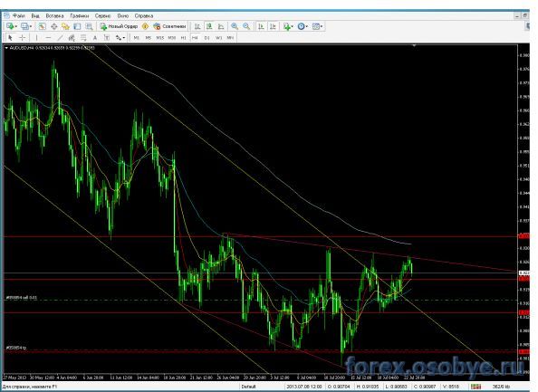Open the Файл menu

click(19, 15)
